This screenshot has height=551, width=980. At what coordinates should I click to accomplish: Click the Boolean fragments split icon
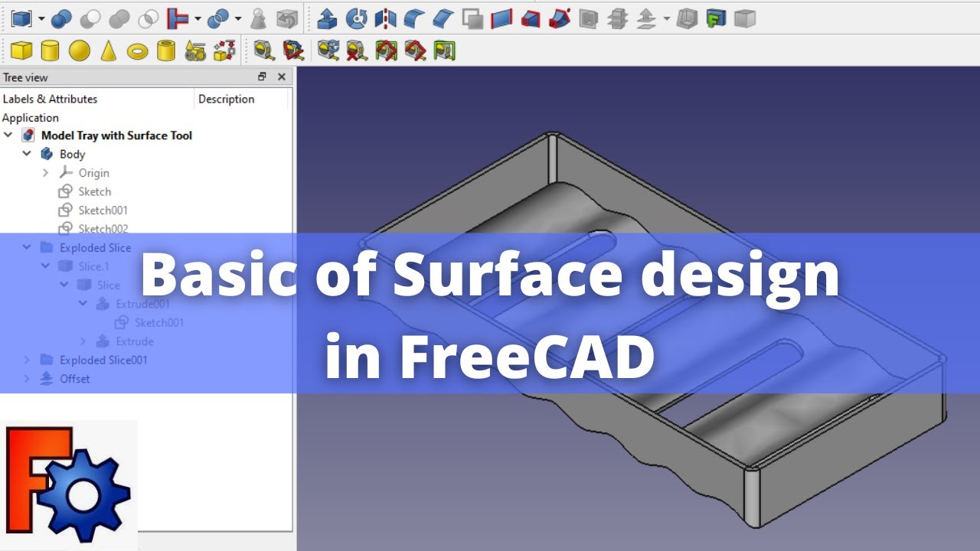click(x=218, y=18)
